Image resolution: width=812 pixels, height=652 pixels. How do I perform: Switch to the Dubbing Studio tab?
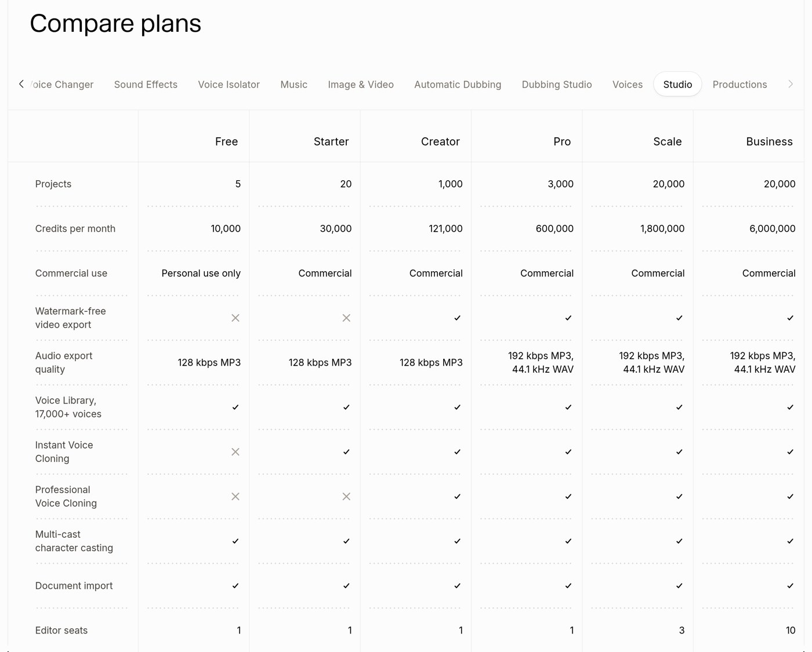557,85
